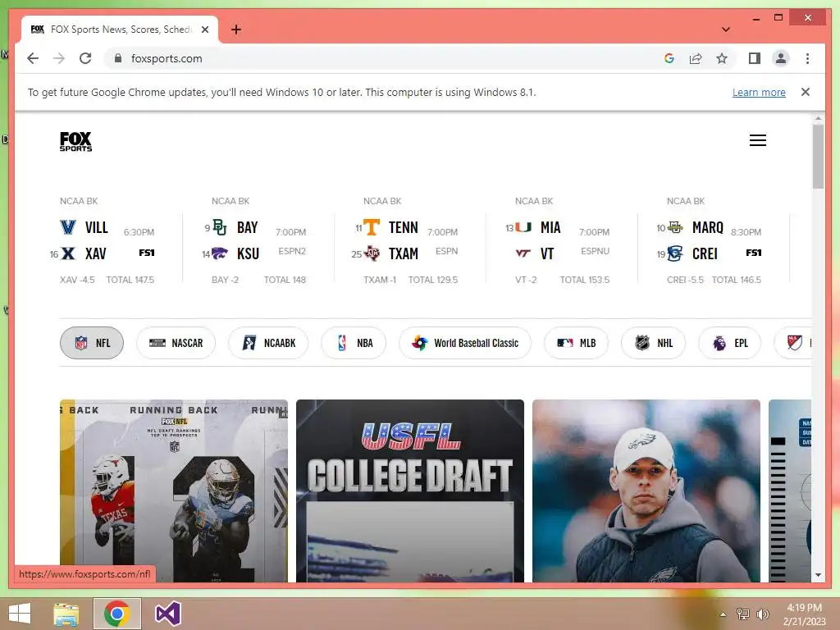The width and height of the screenshot is (840, 630).
Task: Select the NBA league pill
Action: (x=354, y=343)
